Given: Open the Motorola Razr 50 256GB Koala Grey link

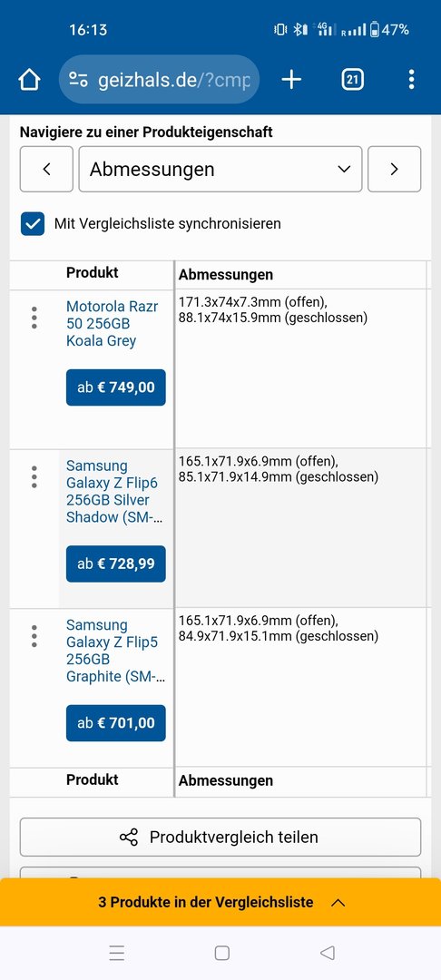Looking at the screenshot, I should pos(113,324).
